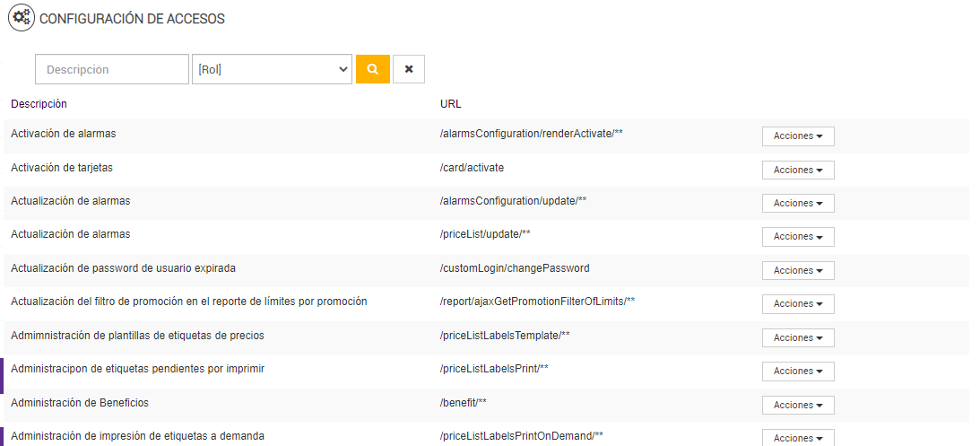Click the orange search magnifier button

(x=372, y=69)
